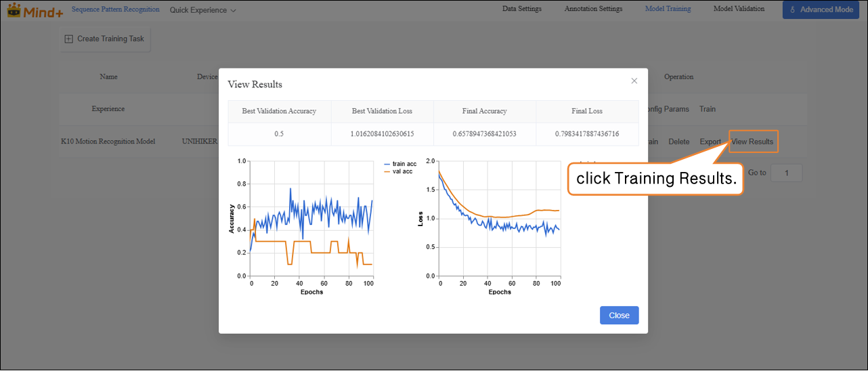Open the Sequence Pattern Recognition link

[x=116, y=9]
